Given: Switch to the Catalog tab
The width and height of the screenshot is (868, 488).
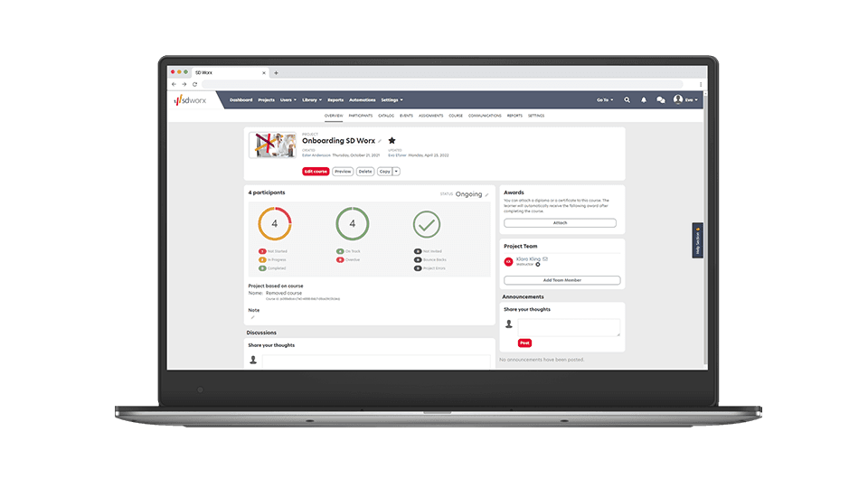Looking at the screenshot, I should click(x=386, y=116).
